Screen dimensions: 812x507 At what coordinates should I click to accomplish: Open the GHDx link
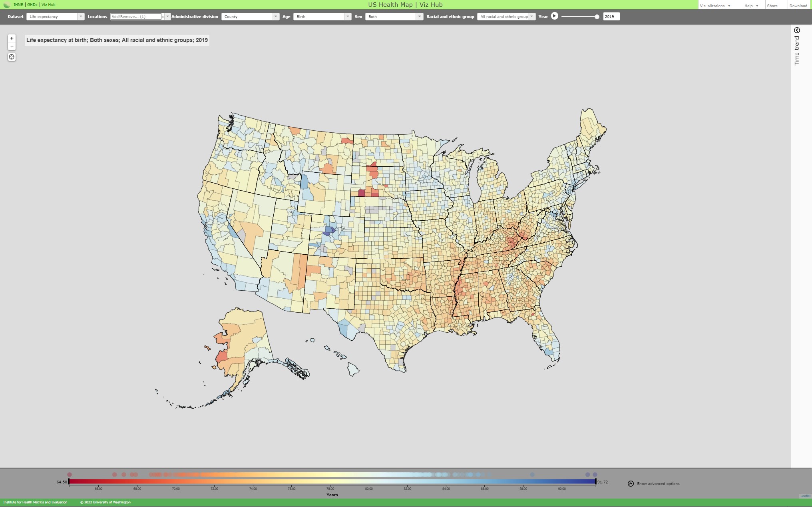[x=32, y=5]
